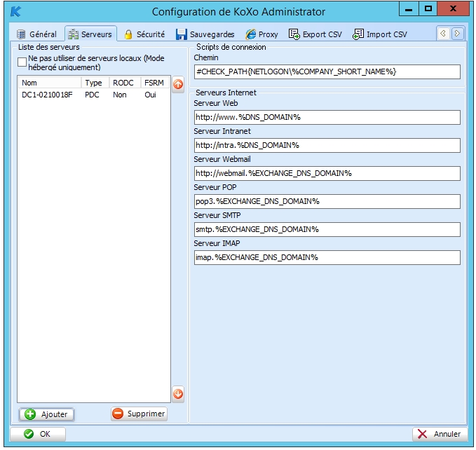Sort by the Nom column header
Screen dimensions: 476x450
point(50,83)
